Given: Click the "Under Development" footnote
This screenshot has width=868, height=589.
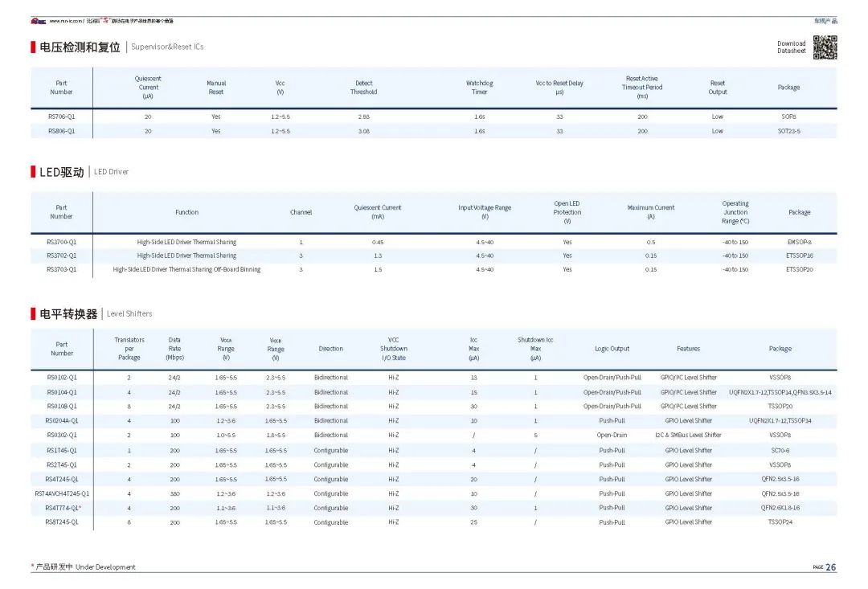Looking at the screenshot, I should coord(105,567).
